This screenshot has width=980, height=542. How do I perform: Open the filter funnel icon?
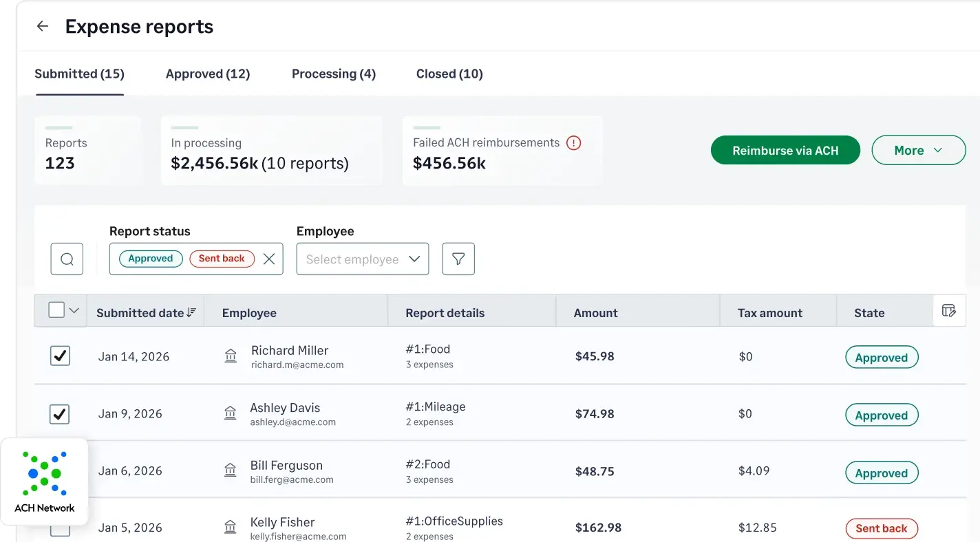(458, 259)
